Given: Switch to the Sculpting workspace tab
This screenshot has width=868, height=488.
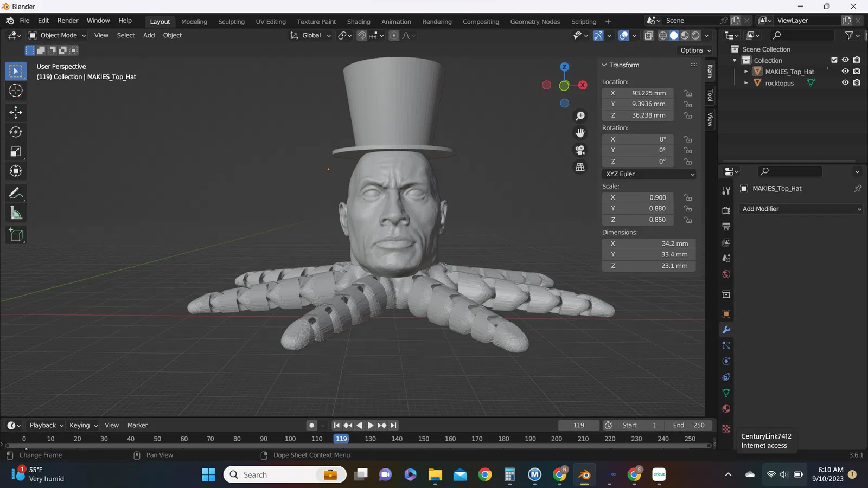Looking at the screenshot, I should [x=231, y=22].
